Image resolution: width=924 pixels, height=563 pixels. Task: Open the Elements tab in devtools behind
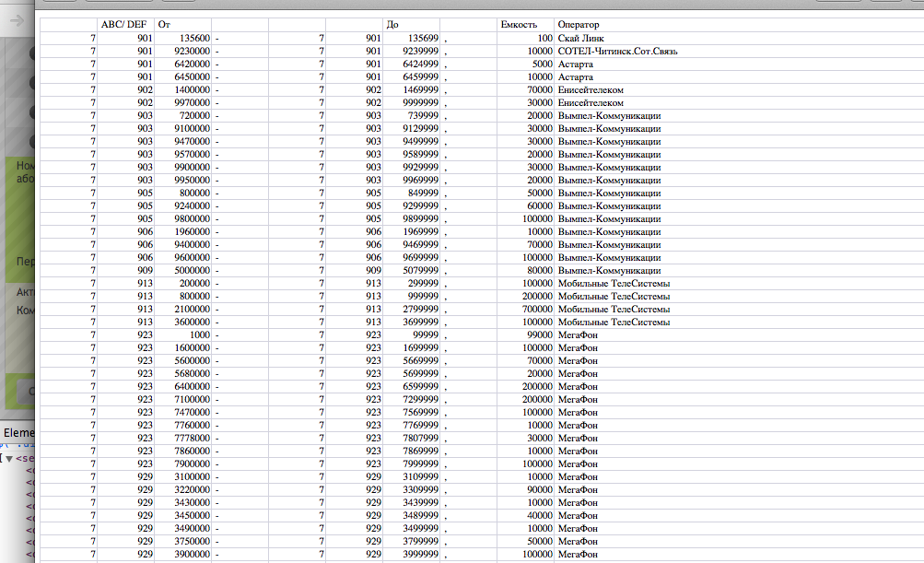[18, 433]
